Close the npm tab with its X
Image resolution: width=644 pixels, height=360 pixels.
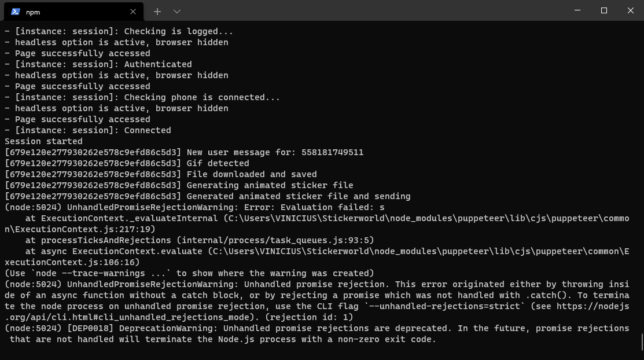coord(133,12)
